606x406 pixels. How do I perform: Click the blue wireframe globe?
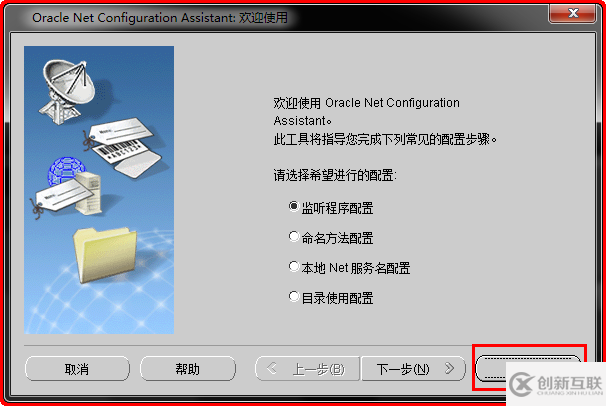64,170
